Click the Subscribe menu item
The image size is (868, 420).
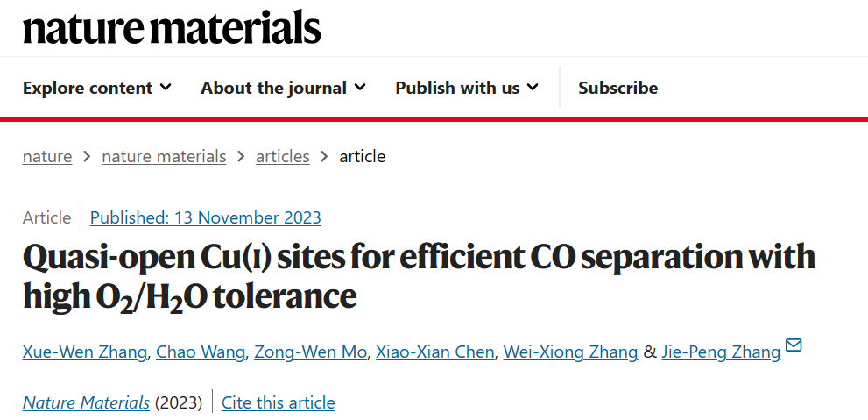pyautogui.click(x=617, y=88)
